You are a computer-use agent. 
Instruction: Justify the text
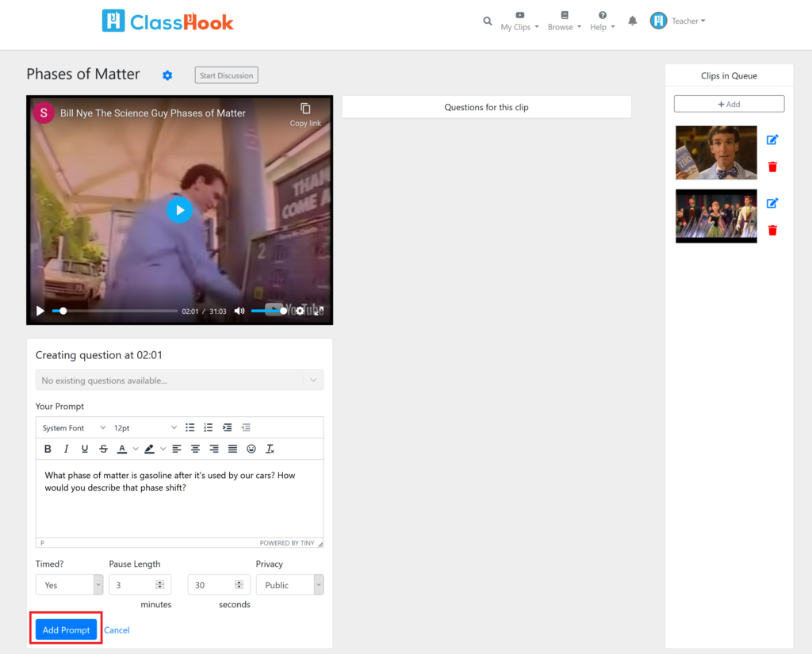click(x=232, y=449)
